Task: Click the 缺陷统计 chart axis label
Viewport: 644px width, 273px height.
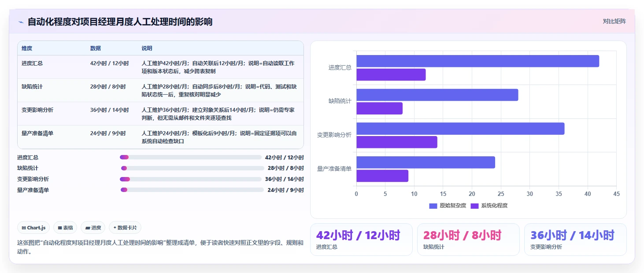Action: click(x=340, y=101)
